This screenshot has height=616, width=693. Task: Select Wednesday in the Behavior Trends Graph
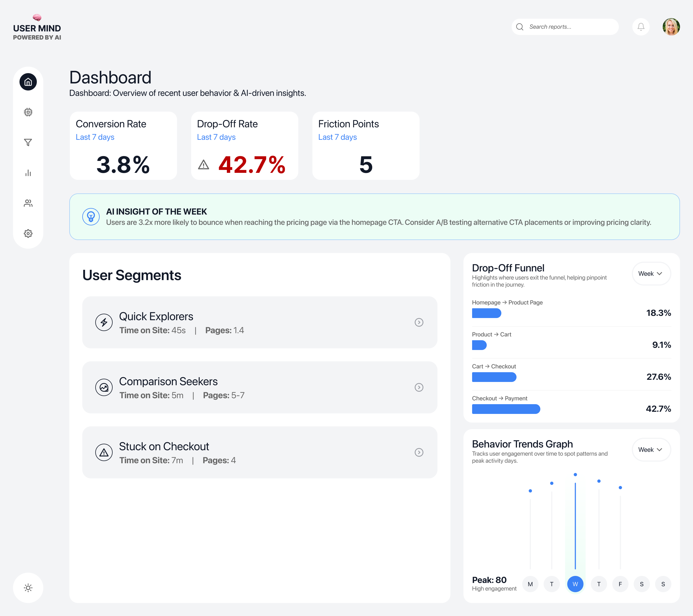coord(575,584)
